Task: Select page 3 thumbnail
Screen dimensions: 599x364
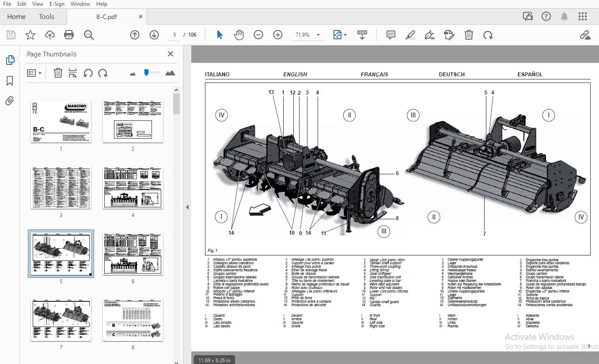Action: click(61, 188)
